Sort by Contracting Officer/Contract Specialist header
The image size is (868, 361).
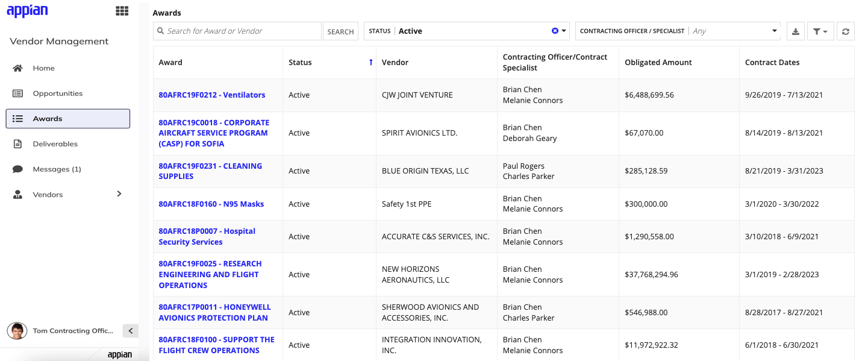pyautogui.click(x=555, y=63)
